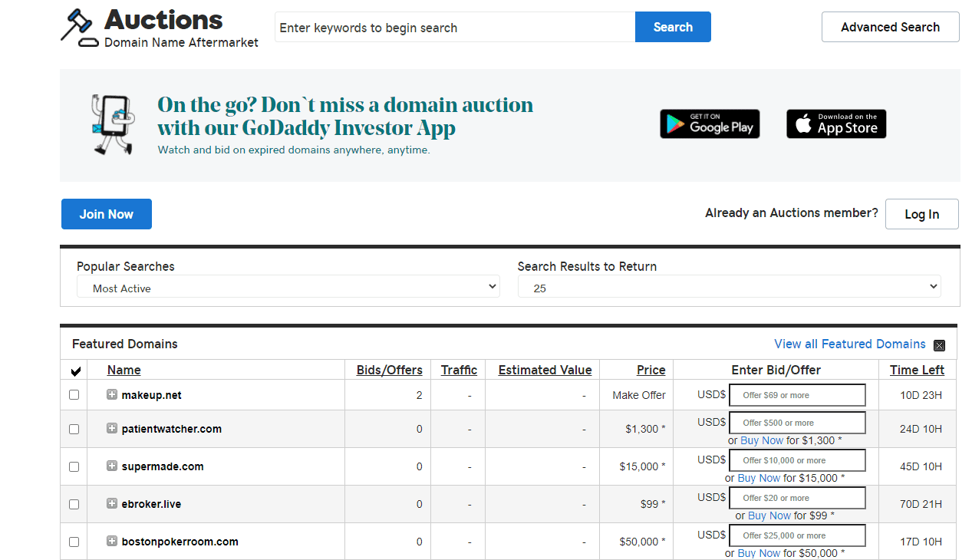Click the Make Offer price cell for makeup.net

[x=639, y=395]
